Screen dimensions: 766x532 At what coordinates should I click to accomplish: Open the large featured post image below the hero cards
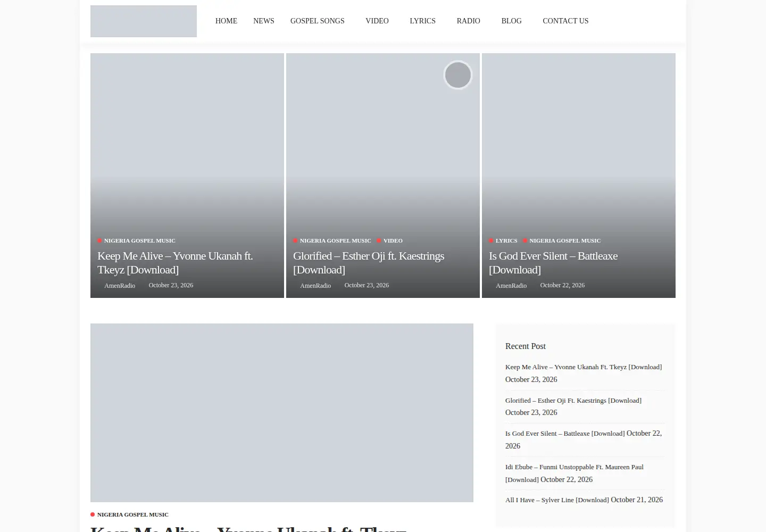[282, 413]
